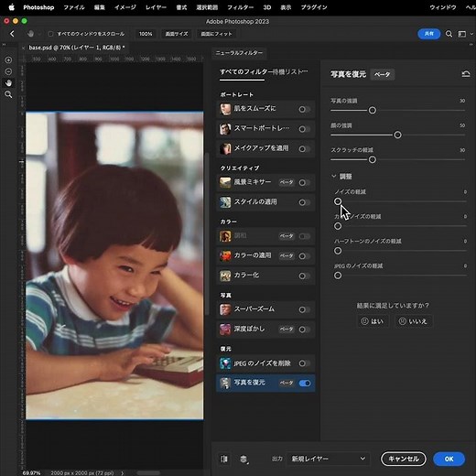The width and height of the screenshot is (476, 476).
Task: Click the blue 共有 share button
Action: pos(428,34)
